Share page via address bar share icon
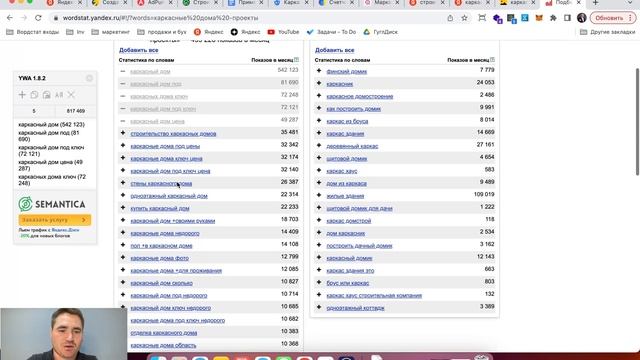 (450, 18)
